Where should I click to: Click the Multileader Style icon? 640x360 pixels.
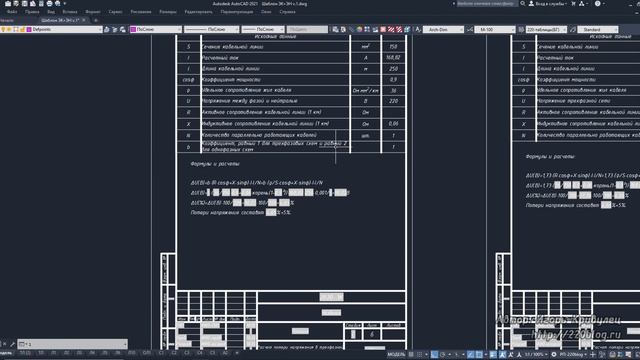pyautogui.click(x=573, y=29)
